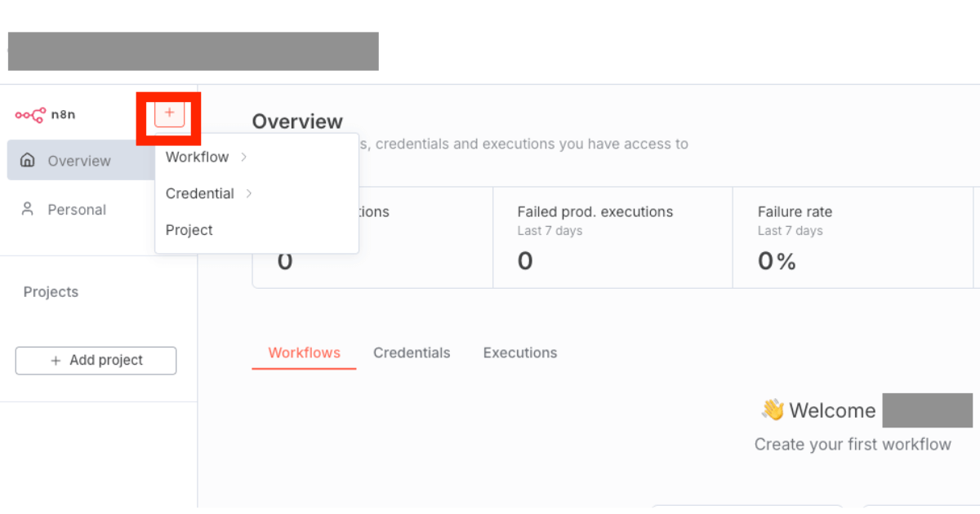Screen dimensions: 980x514
Task: Click the person icon next to Personal
Action: 28,210
